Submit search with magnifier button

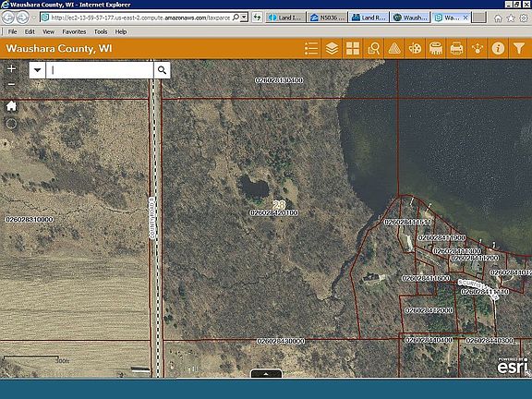(163, 70)
